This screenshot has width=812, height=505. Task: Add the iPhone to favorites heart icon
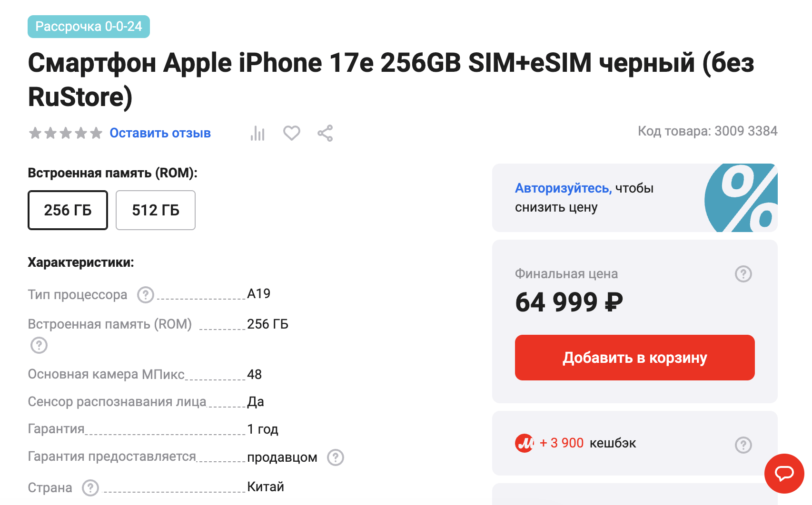[x=291, y=133]
